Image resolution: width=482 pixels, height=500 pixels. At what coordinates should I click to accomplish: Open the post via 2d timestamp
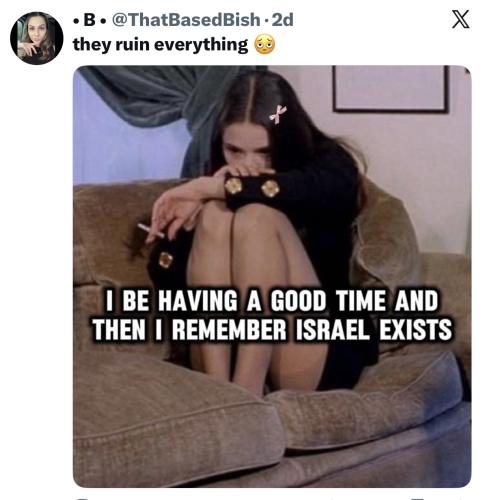283,20
